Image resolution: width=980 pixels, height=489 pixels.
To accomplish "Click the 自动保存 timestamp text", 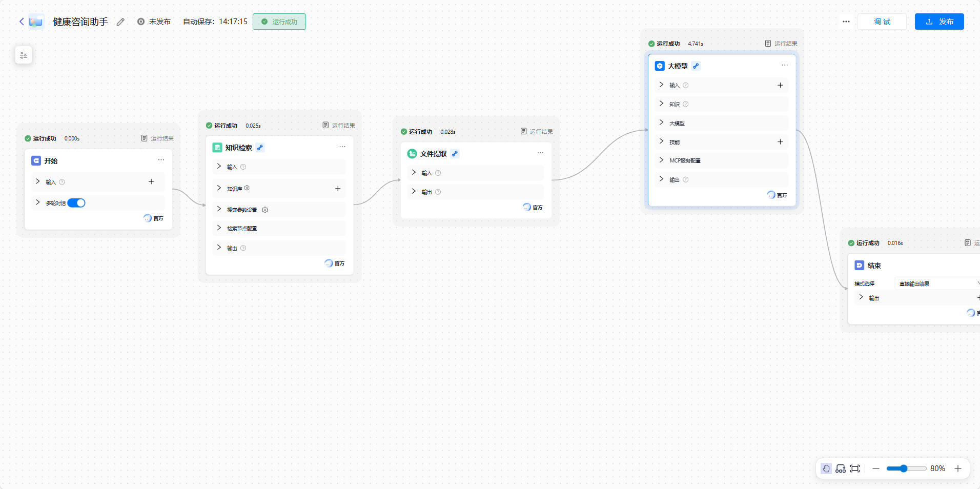I will (215, 22).
